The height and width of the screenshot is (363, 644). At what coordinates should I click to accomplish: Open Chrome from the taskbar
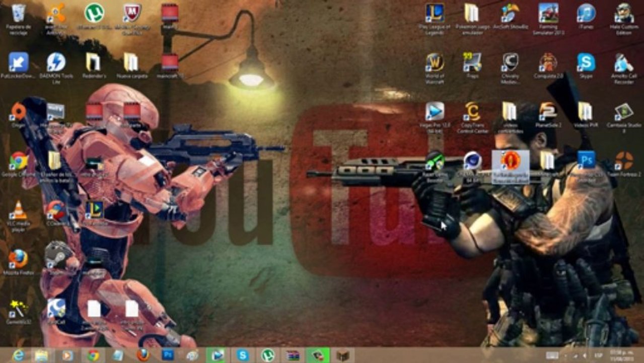point(93,355)
